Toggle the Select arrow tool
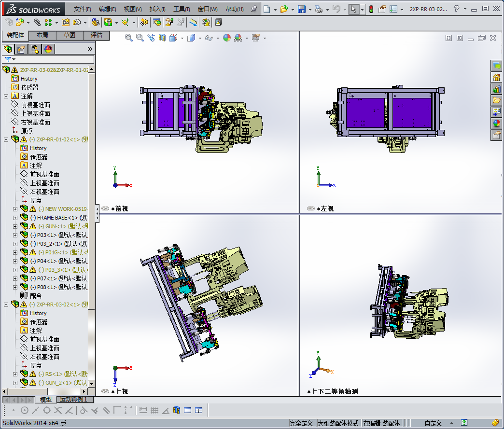The width and height of the screenshot is (504, 429). point(353,9)
